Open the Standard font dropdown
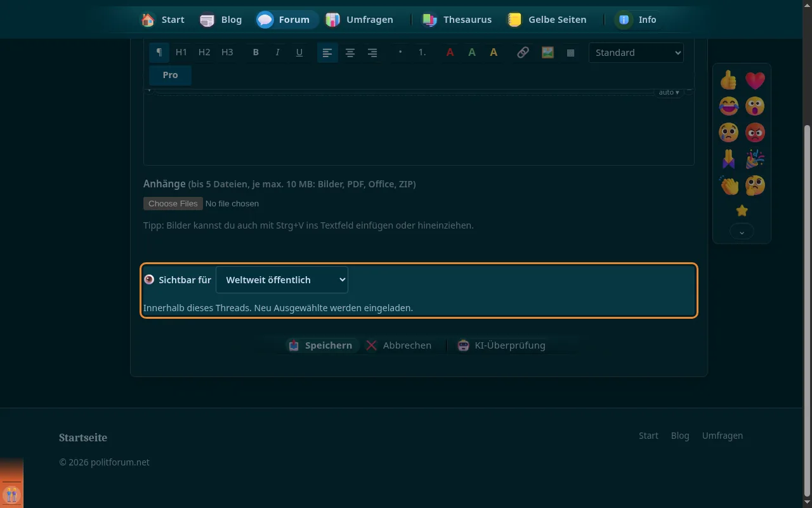This screenshot has width=812, height=508. [636, 53]
